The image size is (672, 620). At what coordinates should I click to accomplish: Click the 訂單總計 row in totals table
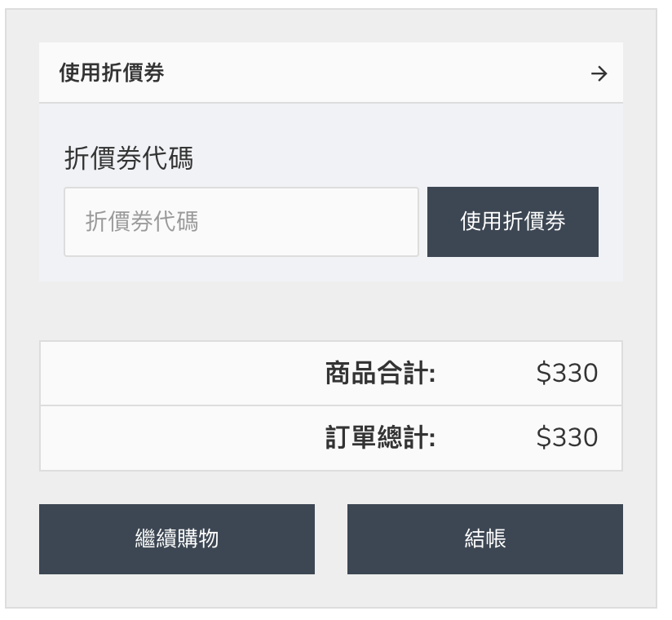331,438
